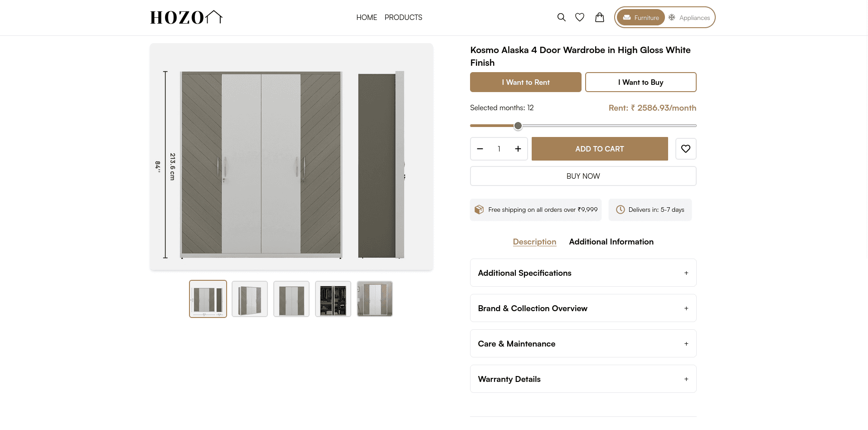Viewport: 868px width, 430px height.
Task: Open the shopping bag cart icon
Action: pyautogui.click(x=600, y=17)
